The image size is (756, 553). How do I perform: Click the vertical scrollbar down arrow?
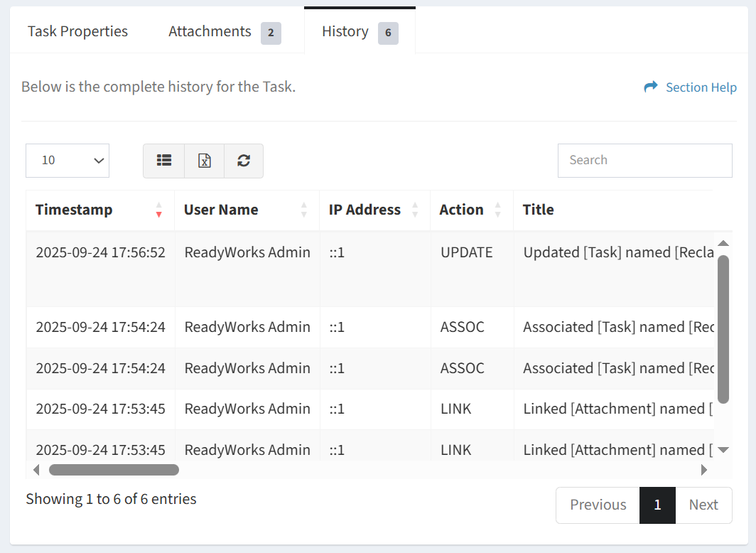pyautogui.click(x=723, y=449)
